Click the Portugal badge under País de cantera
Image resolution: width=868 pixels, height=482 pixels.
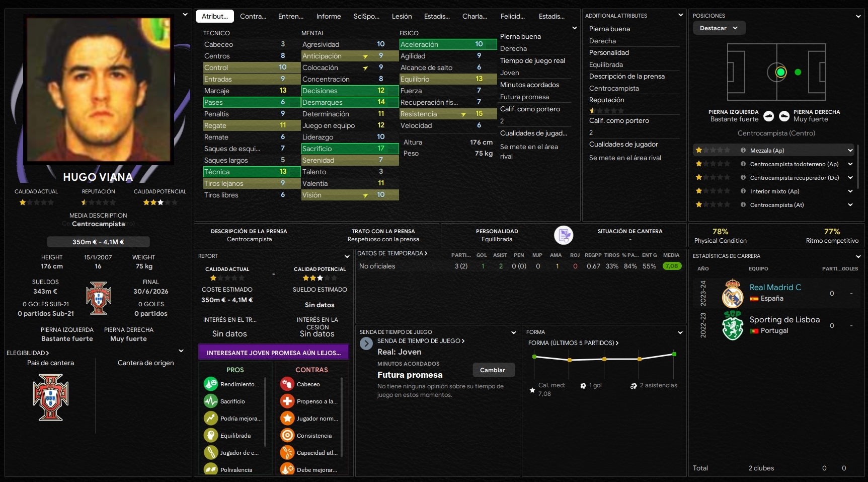pos(50,397)
